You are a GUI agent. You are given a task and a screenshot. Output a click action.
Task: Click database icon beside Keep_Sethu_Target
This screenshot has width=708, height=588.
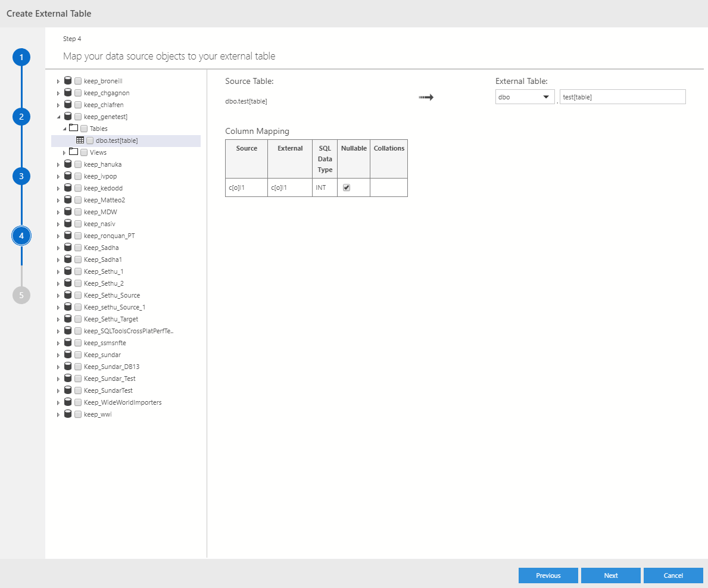pyautogui.click(x=68, y=319)
